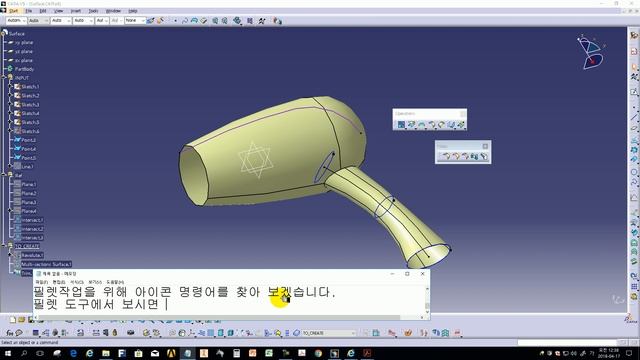This screenshot has width=640, height=360.
Task: Open the transparency Auto dropdown
Action: 39,20
